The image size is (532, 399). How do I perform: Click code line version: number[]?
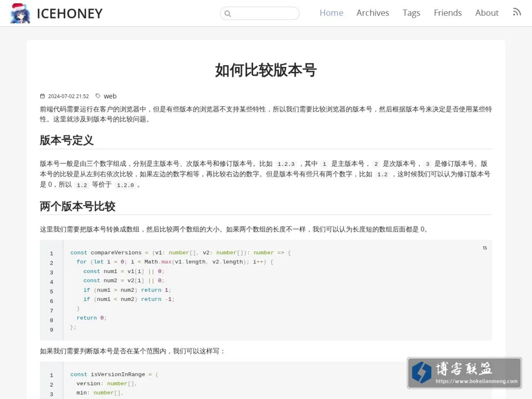pos(107,384)
